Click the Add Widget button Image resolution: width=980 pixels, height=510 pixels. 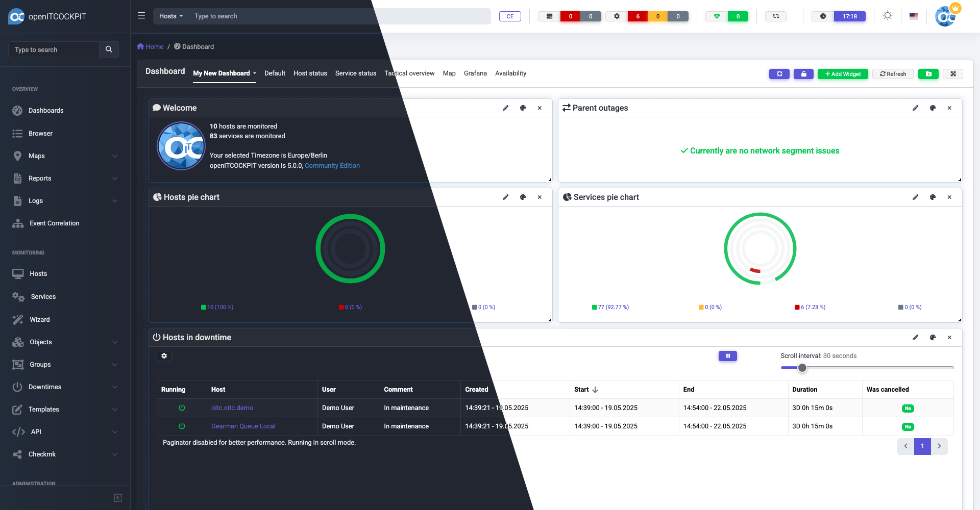(843, 74)
